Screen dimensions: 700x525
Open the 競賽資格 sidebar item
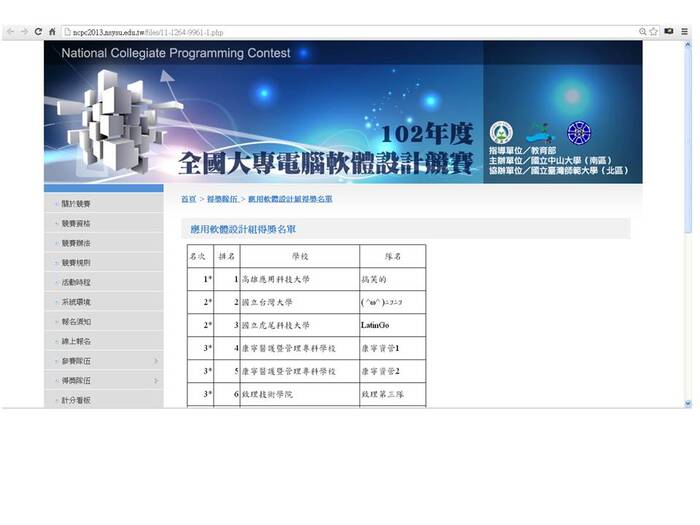click(104, 223)
